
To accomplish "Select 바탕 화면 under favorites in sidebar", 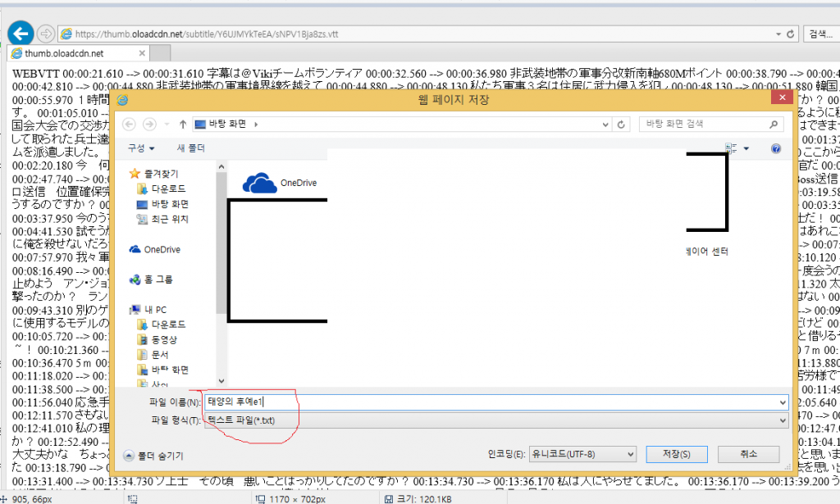I will pyautogui.click(x=170, y=204).
